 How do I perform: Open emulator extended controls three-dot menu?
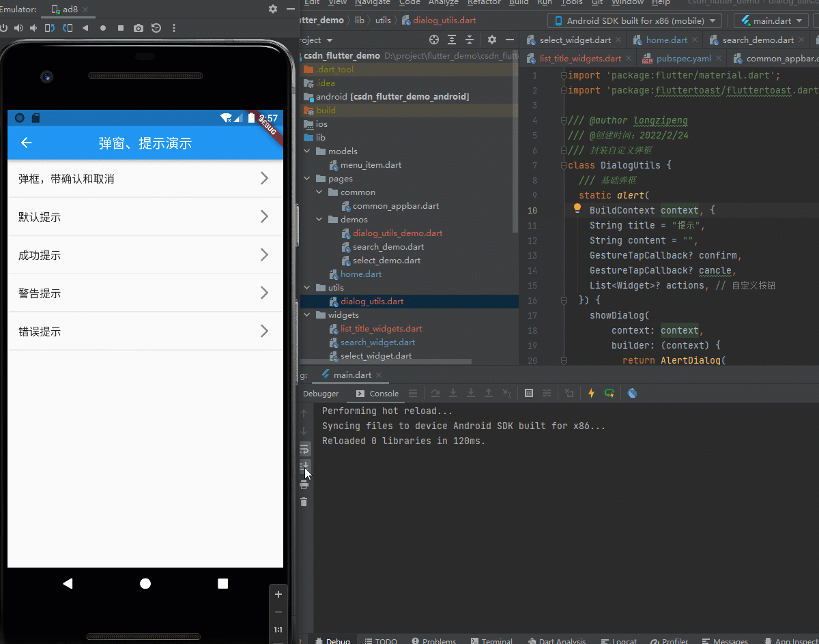[174, 28]
